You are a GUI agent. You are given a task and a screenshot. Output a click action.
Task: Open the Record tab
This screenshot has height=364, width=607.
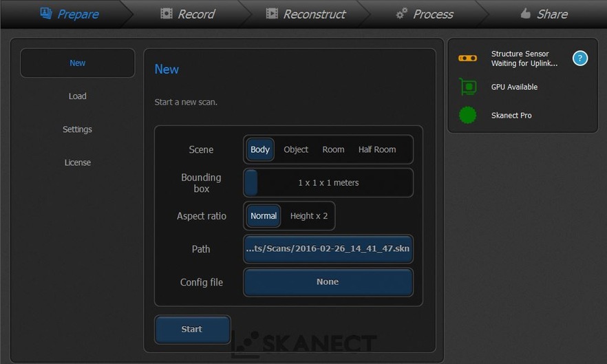click(x=188, y=14)
